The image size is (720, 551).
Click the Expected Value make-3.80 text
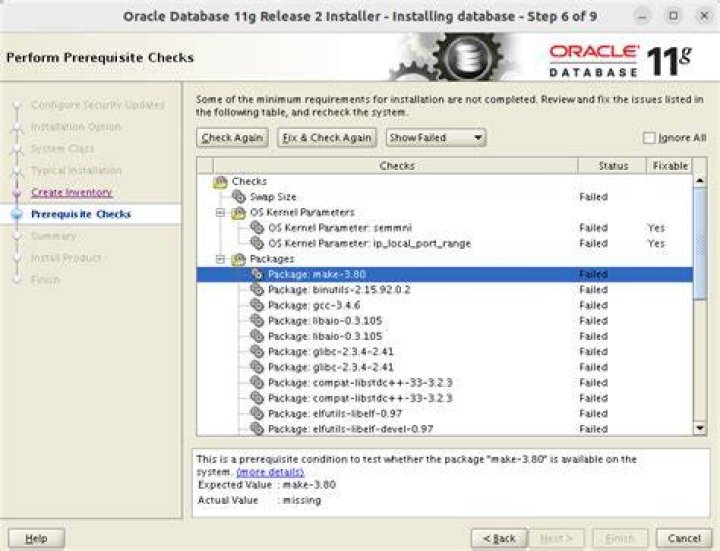tap(309, 485)
